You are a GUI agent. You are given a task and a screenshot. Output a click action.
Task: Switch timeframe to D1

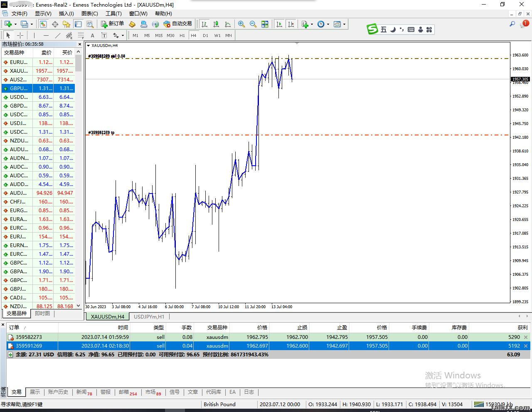click(205, 35)
